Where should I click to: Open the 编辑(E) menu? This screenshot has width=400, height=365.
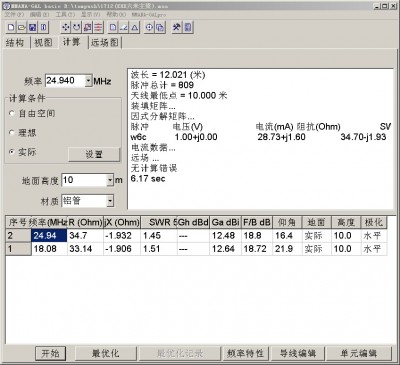39,15
